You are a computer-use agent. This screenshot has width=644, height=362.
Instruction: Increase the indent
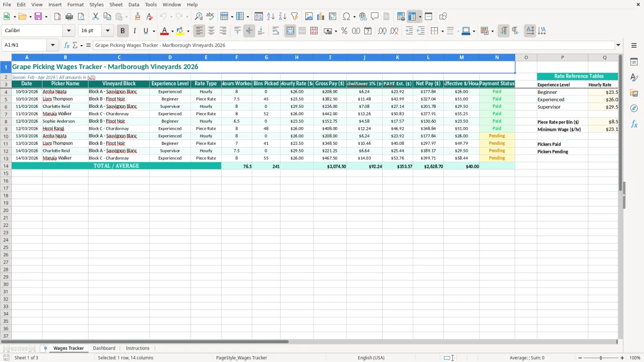[x=409, y=31]
